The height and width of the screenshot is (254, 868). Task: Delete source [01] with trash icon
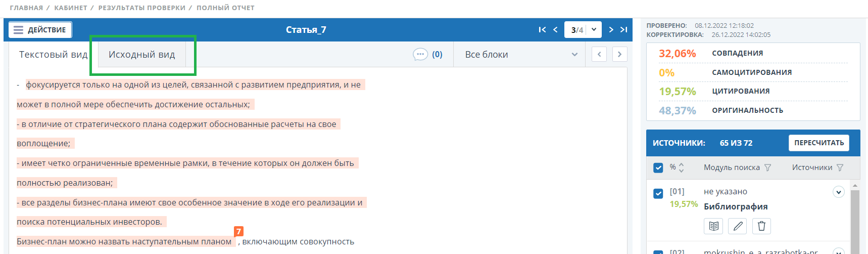[x=761, y=226]
